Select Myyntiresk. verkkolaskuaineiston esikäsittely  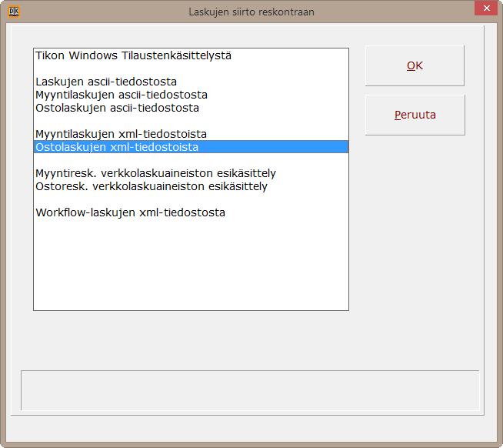click(191, 173)
